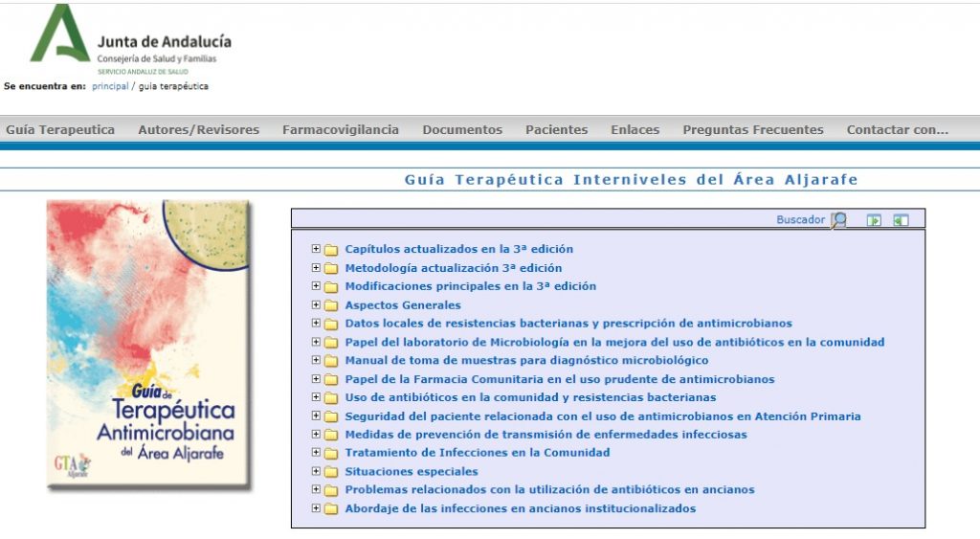Click folder icon for Problemas relacionados con antibióticos en ancianos
The height and width of the screenshot is (539, 980).
(x=331, y=490)
